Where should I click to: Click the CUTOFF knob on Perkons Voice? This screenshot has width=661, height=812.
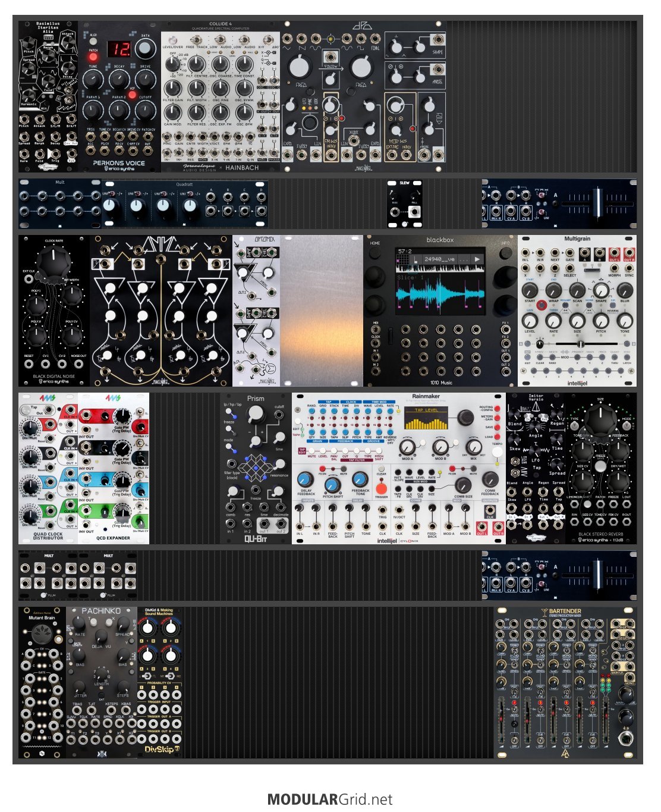(x=145, y=110)
